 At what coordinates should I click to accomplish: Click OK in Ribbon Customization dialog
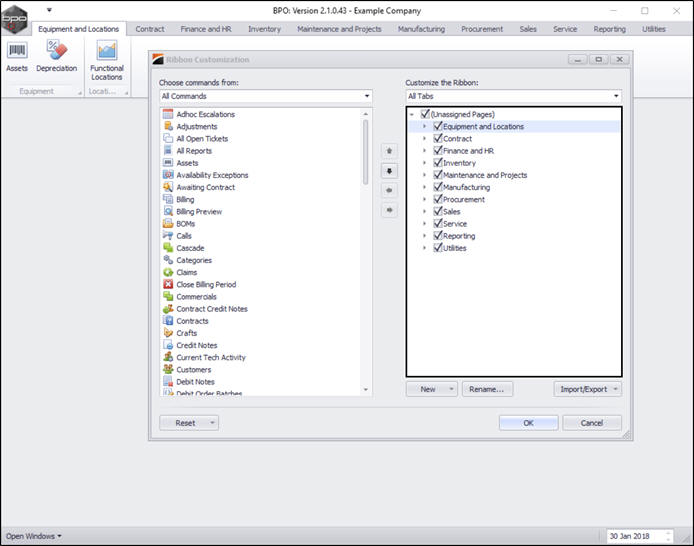528,423
